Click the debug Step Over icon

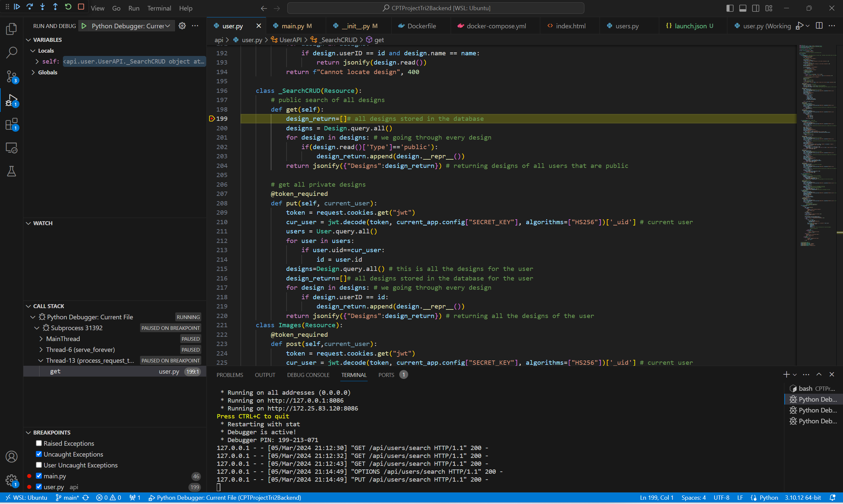[30, 7]
